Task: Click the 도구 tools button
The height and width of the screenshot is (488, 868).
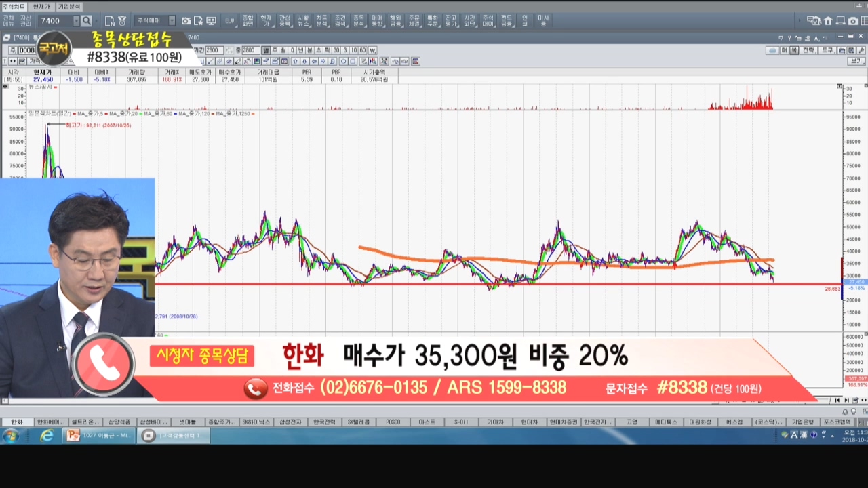Action: coord(827,50)
